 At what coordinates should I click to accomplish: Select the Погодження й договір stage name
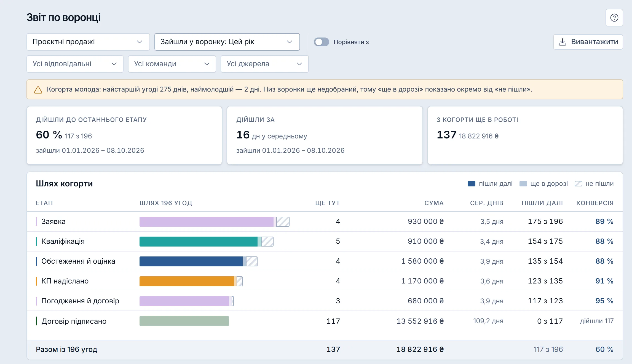tap(80, 301)
